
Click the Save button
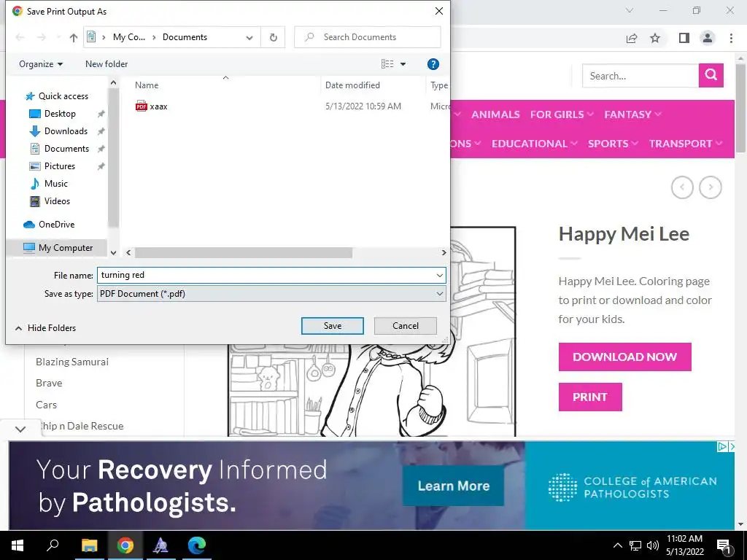(x=333, y=326)
